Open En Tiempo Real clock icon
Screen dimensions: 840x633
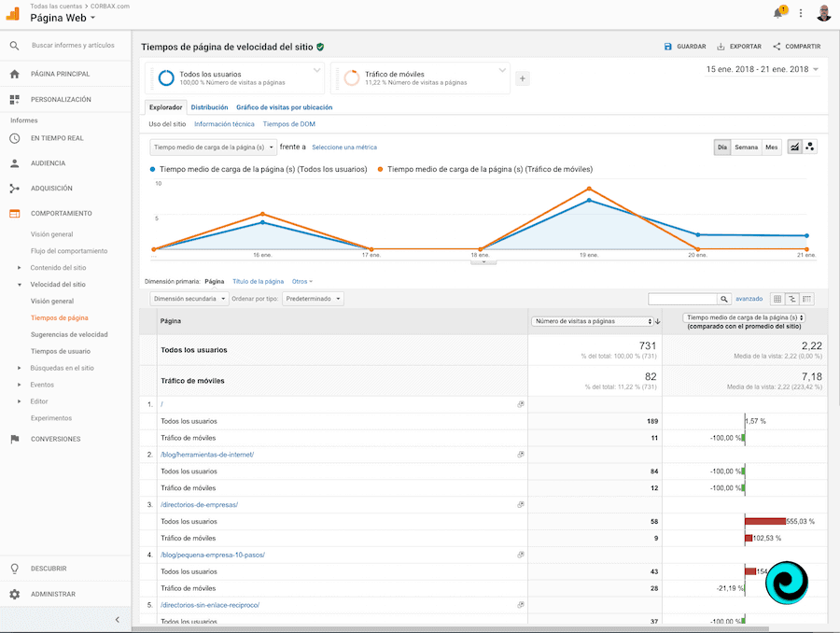[x=14, y=138]
